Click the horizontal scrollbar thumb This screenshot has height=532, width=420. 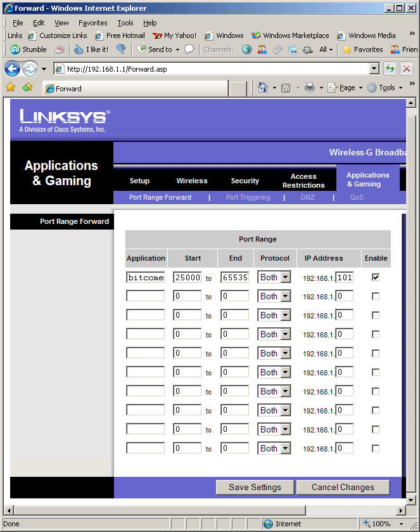160,510
